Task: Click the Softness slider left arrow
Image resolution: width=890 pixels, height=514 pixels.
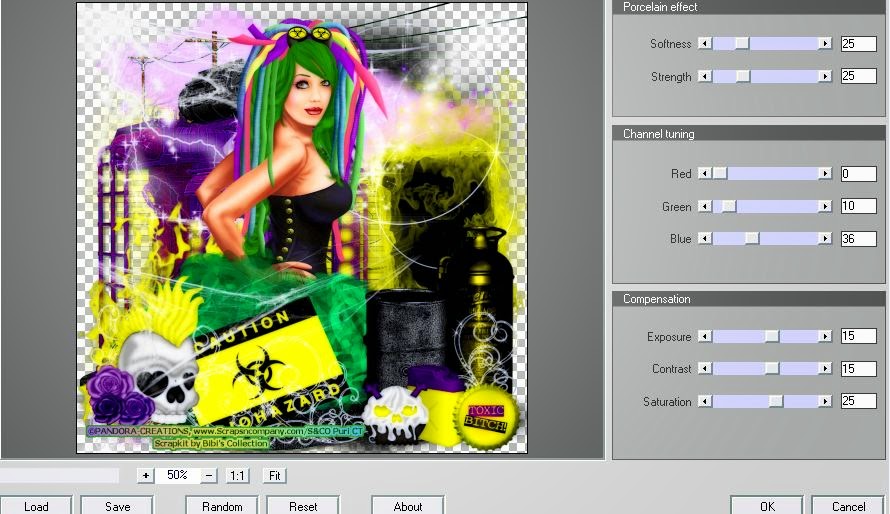Action: point(705,44)
